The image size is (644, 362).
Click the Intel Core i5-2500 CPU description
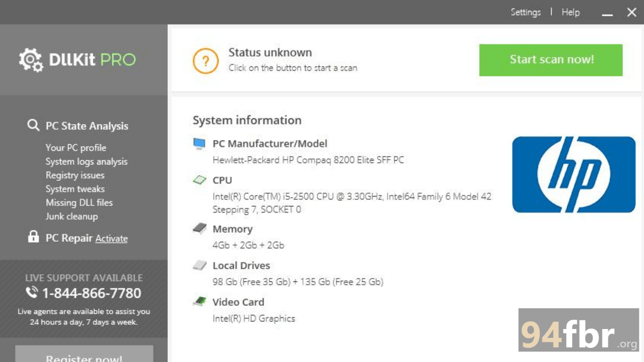click(x=352, y=203)
